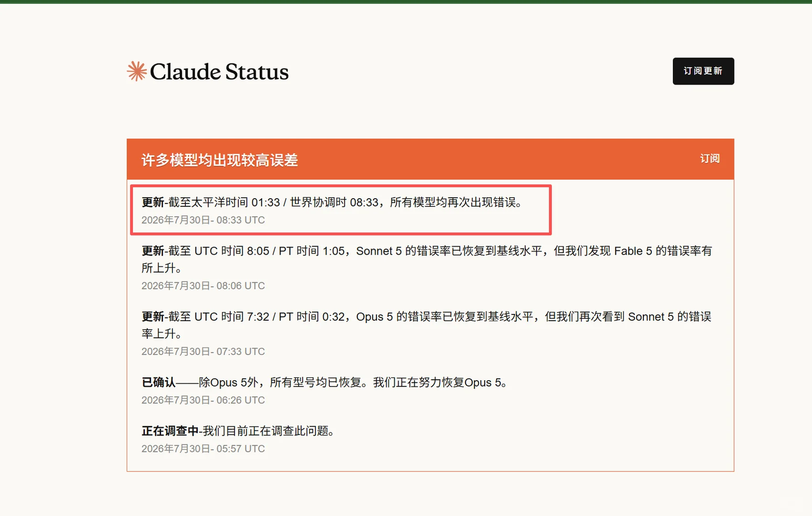Select the update saying Opus 5 的错误率已恢复到基线水平

pyautogui.click(x=427, y=325)
